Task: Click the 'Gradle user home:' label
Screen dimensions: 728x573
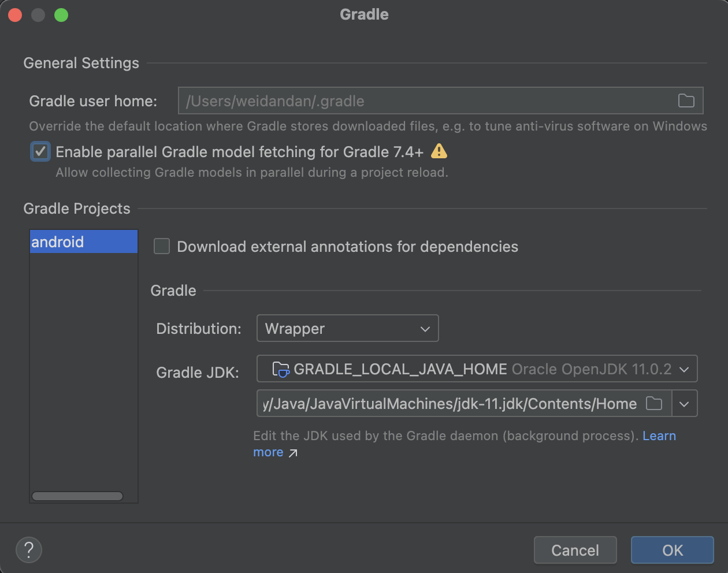Action: point(93,101)
